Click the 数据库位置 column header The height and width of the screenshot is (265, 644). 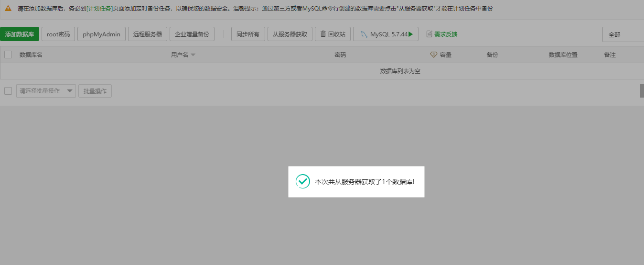(x=563, y=55)
